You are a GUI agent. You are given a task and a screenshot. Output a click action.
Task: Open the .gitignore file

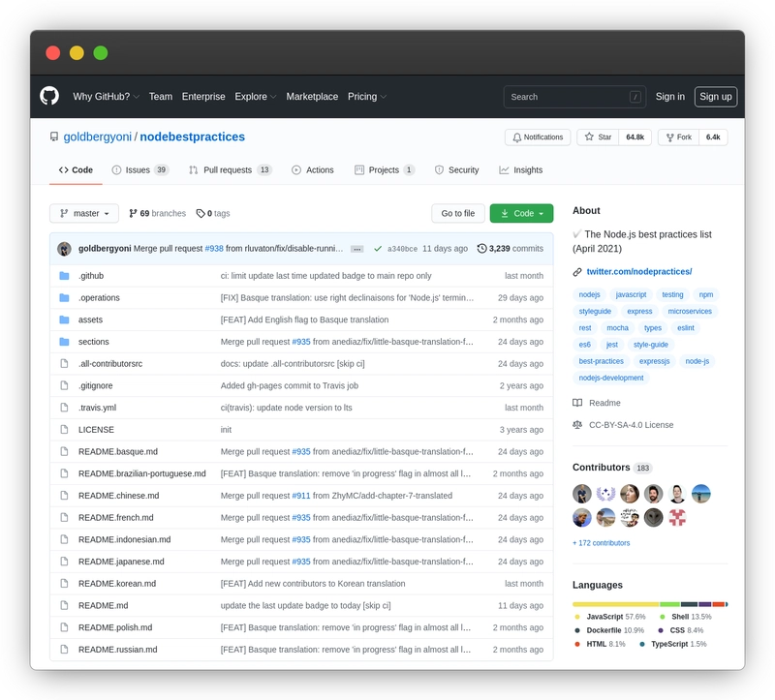tap(95, 385)
